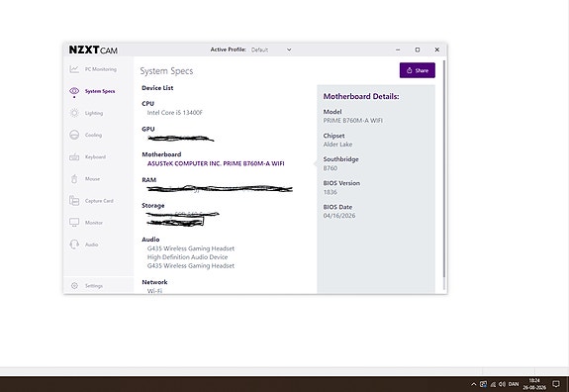Select first G435 Wireless Gaming Headset entry

coord(191,248)
